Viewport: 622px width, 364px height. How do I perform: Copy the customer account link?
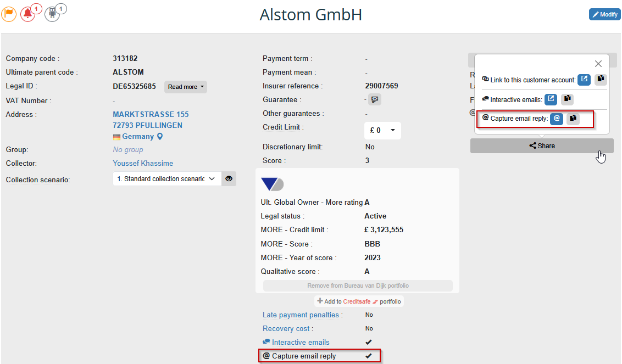tap(601, 80)
